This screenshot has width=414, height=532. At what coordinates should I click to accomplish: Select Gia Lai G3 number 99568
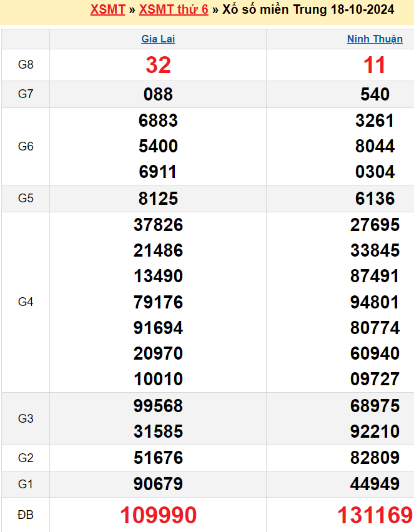[x=158, y=406]
